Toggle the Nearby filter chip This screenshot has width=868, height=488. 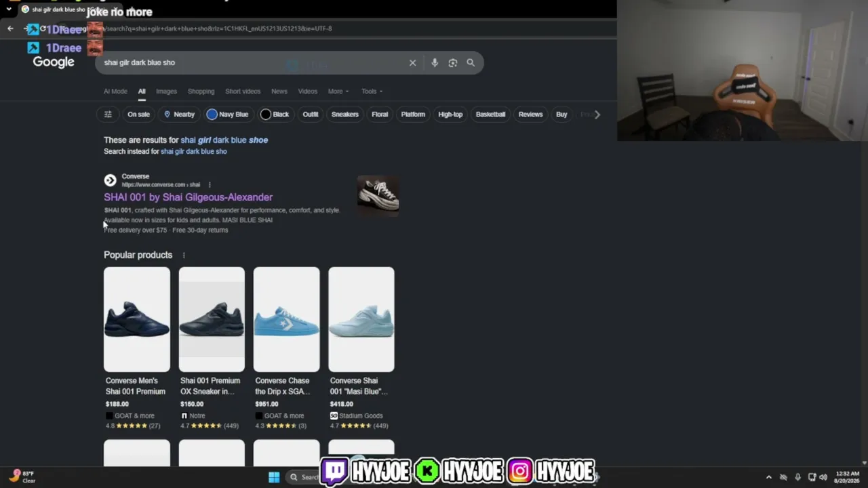point(179,115)
